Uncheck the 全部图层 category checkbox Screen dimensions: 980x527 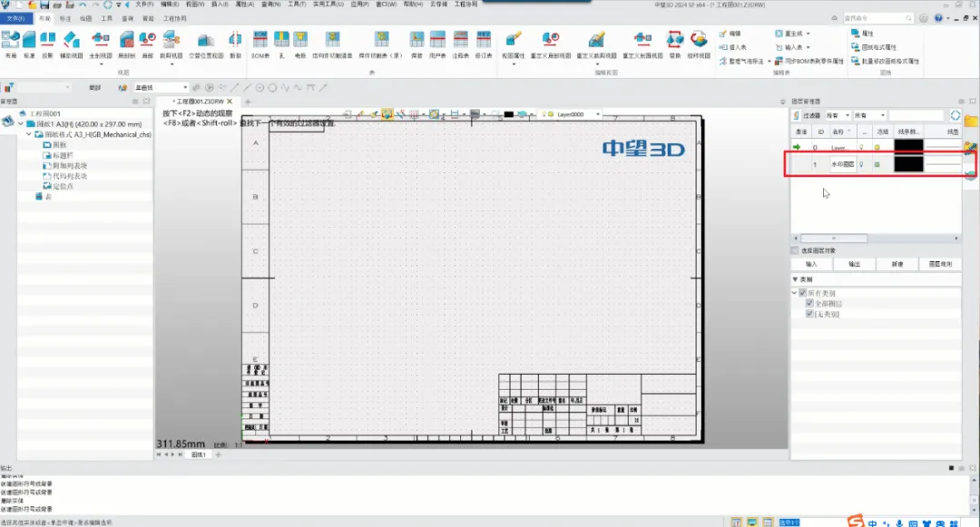810,303
